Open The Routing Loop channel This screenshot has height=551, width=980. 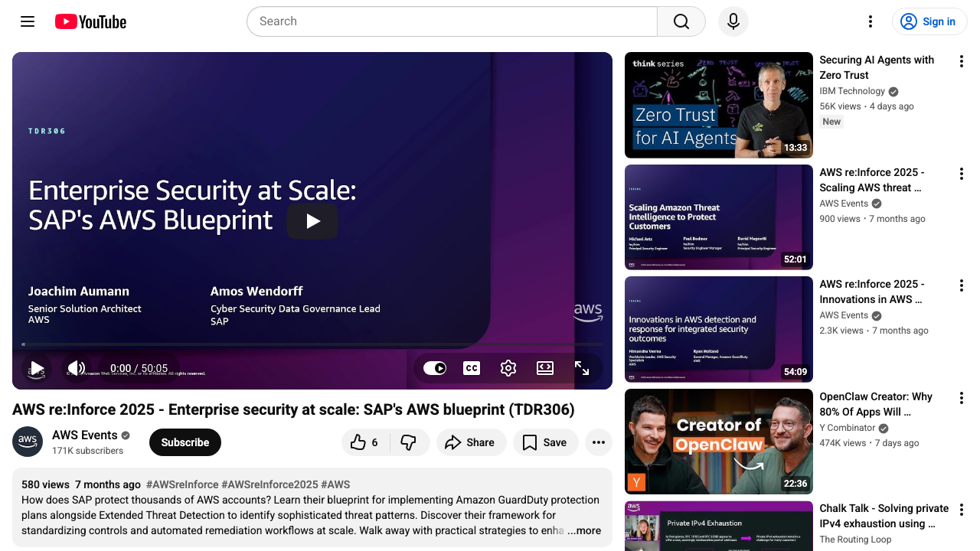click(x=855, y=540)
